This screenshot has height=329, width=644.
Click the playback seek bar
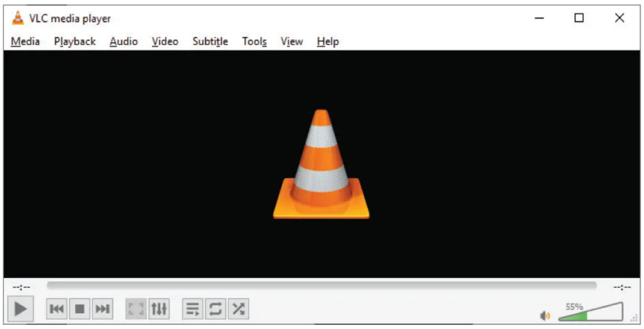point(322,286)
